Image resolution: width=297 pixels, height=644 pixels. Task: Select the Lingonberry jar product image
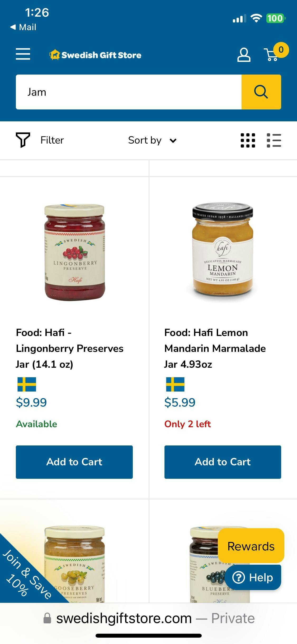pyautogui.click(x=75, y=252)
